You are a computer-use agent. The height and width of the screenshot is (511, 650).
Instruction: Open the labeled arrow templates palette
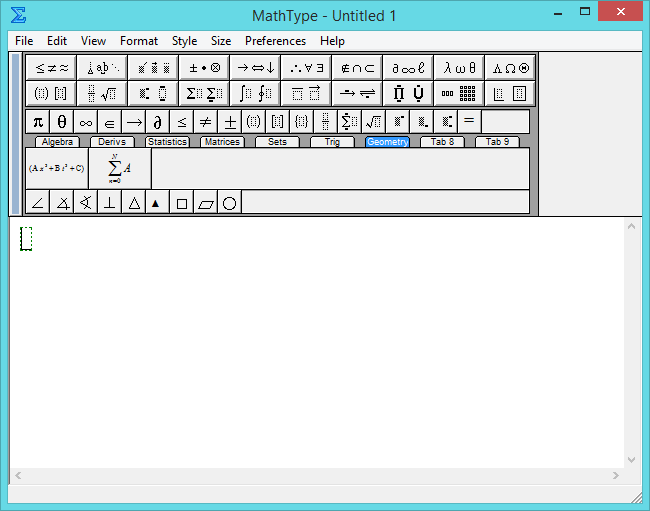pos(357,93)
